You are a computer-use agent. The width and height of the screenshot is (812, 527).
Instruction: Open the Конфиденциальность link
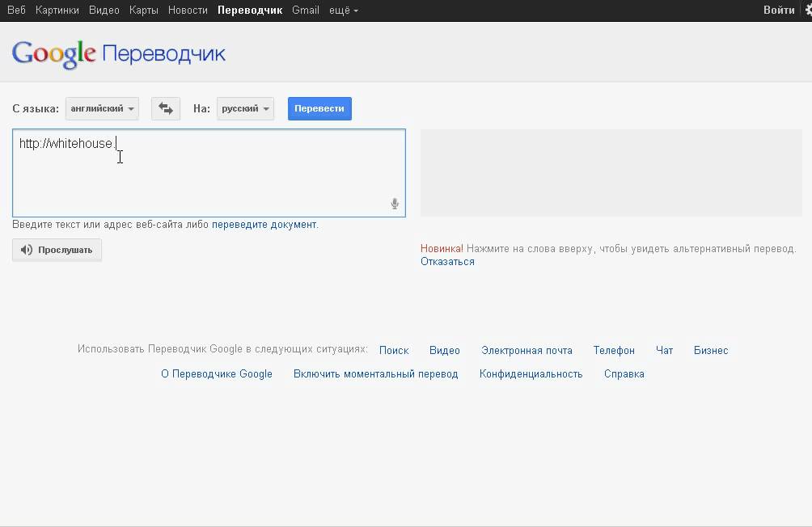coord(531,373)
